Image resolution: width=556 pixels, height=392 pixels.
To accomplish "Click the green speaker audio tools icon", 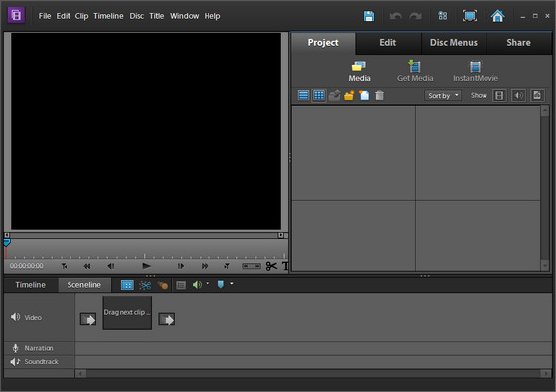I will click(x=197, y=284).
